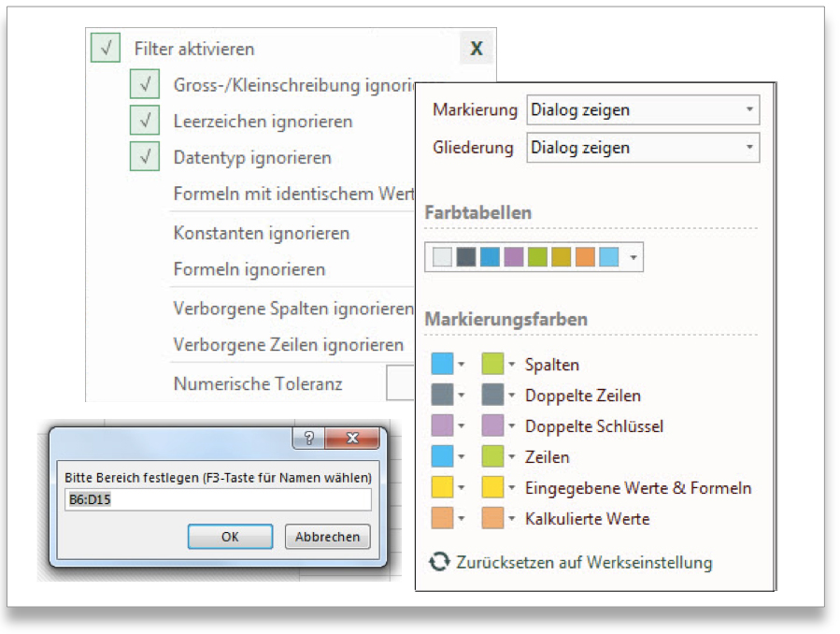Close the filter panel with the X icon
Viewport: 840px width, 634px height.
[x=477, y=49]
